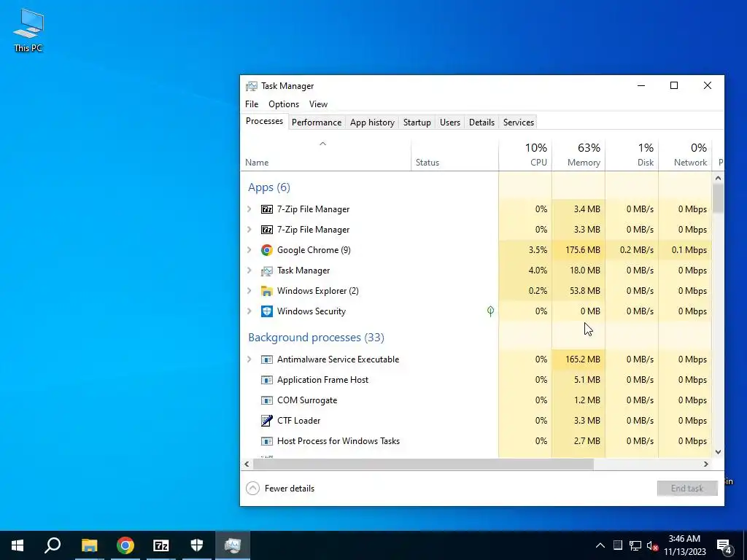This screenshot has height=560, width=747.
Task: Open the Windows Start menu
Action: (18, 545)
